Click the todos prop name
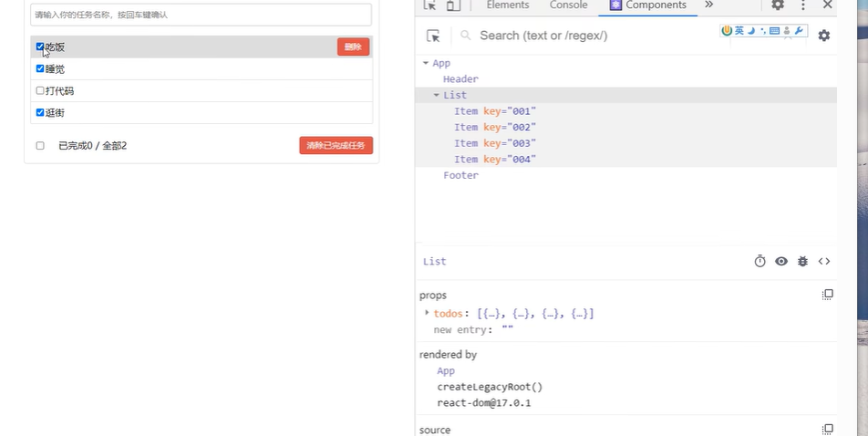This screenshot has height=436, width=868. (448, 314)
